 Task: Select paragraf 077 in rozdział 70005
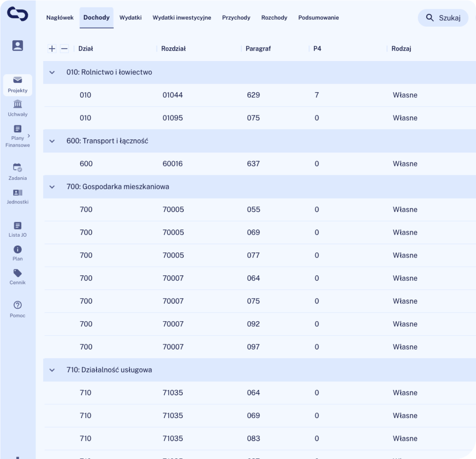[x=253, y=255]
